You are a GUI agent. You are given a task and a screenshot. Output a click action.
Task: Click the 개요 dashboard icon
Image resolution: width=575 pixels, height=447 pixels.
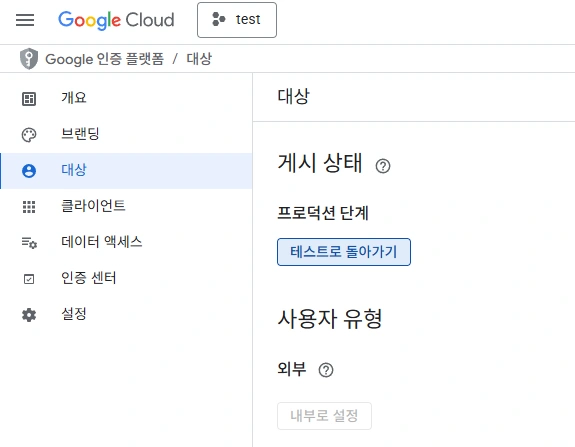(x=29, y=99)
